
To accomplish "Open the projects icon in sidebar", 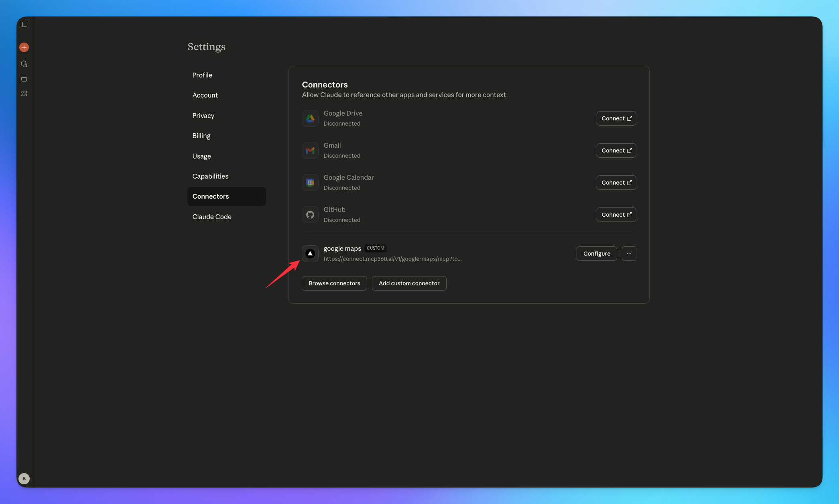I will click(x=24, y=79).
